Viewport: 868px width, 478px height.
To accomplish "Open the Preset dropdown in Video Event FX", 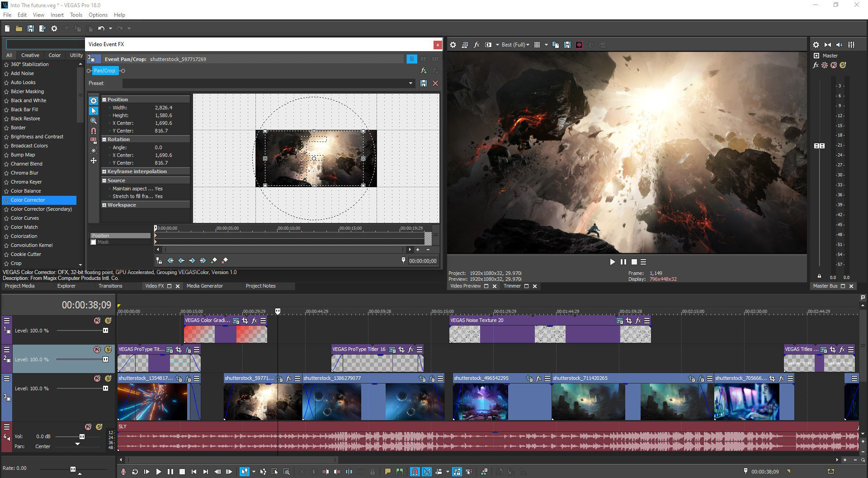I will (410, 83).
